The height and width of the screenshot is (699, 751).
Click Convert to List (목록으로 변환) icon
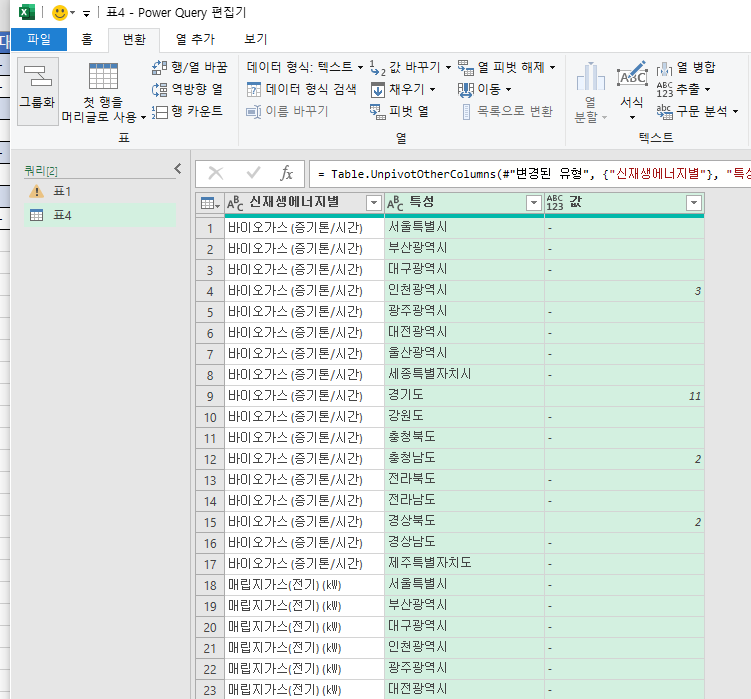(x=466, y=112)
